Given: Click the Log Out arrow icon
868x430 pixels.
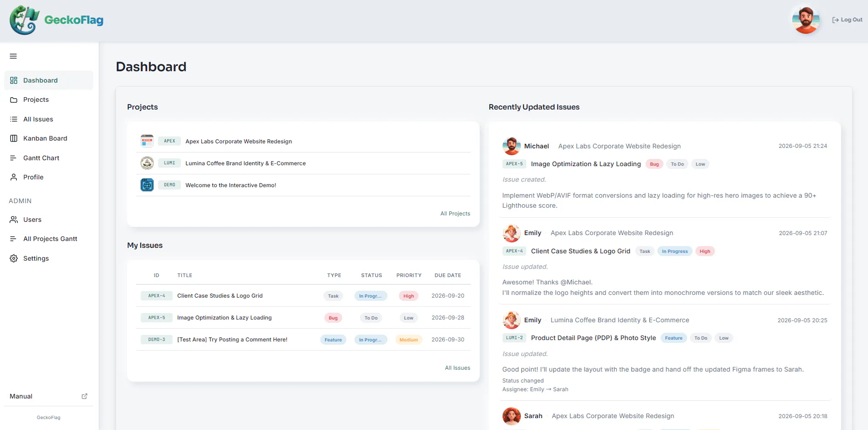Looking at the screenshot, I should coord(835,20).
